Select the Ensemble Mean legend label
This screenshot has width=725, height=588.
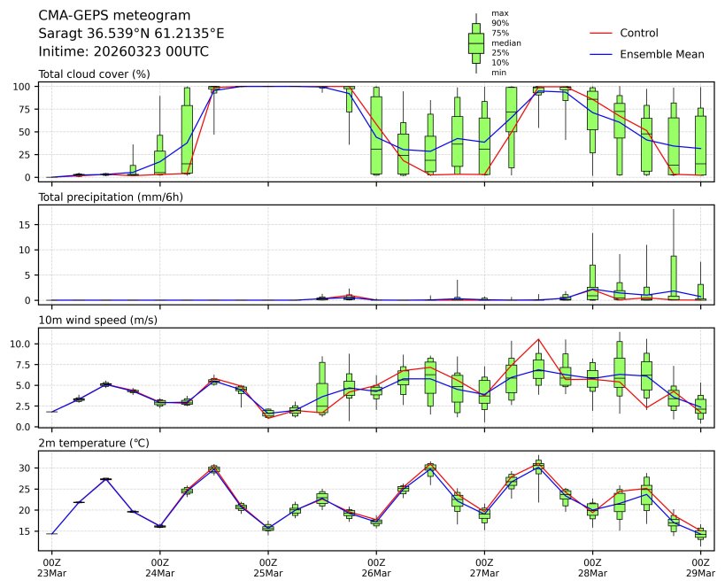(x=661, y=54)
